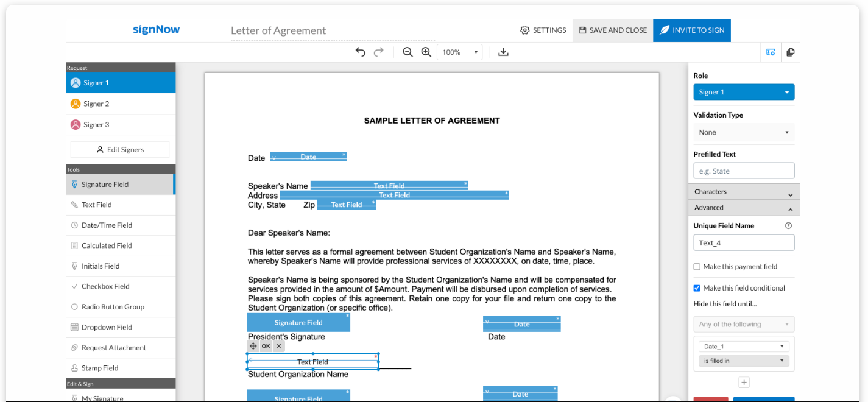This screenshot has width=868, height=402.
Task: Select Signer 2 in the Request list
Action: coord(121,104)
